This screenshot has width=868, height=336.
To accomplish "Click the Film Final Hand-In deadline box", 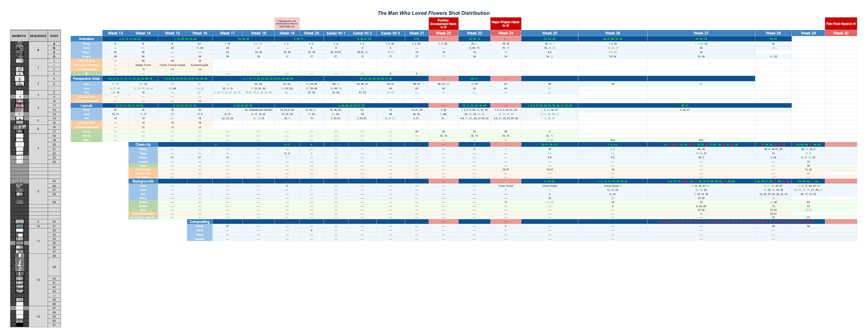I will click(x=840, y=24).
